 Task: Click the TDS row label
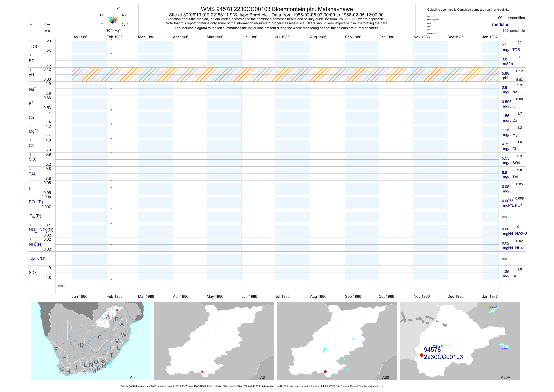pos(33,47)
